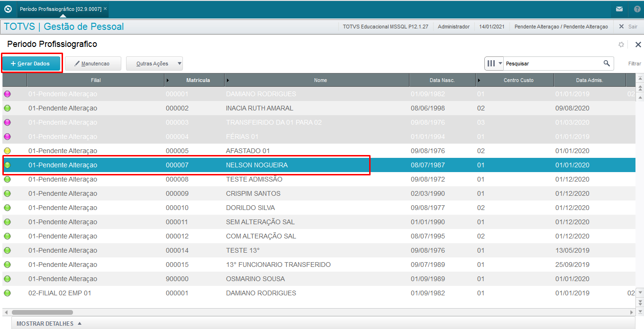Select admission date 13/05/2019 cell
Screen dimensions: 644x329
(x=572, y=250)
